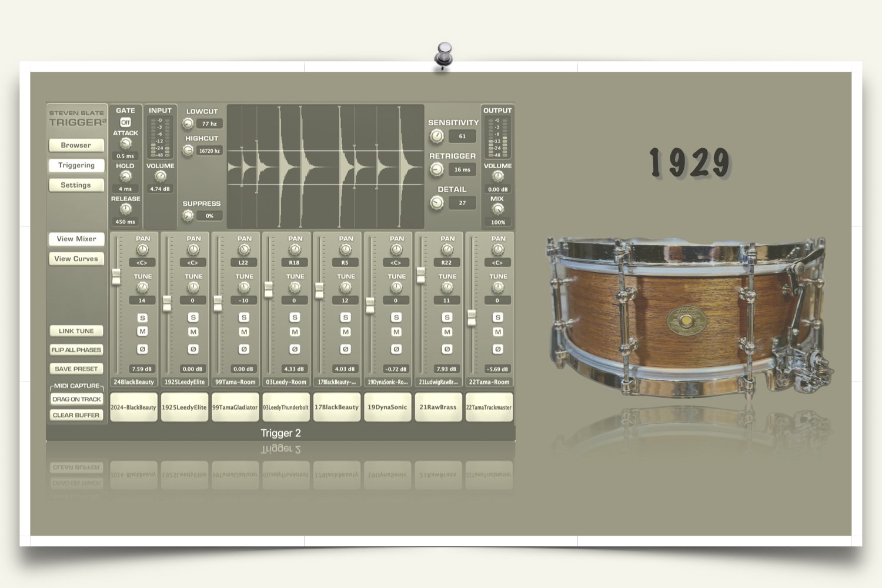Screen dimensions: 882x588
Task: Click the Tune knob on 22Tama-Room channel
Action: tap(498, 288)
